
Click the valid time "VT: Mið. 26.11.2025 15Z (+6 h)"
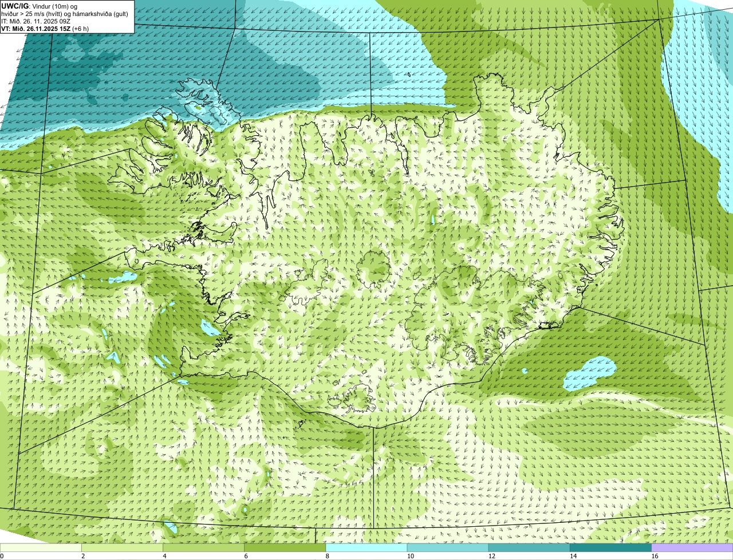point(45,29)
